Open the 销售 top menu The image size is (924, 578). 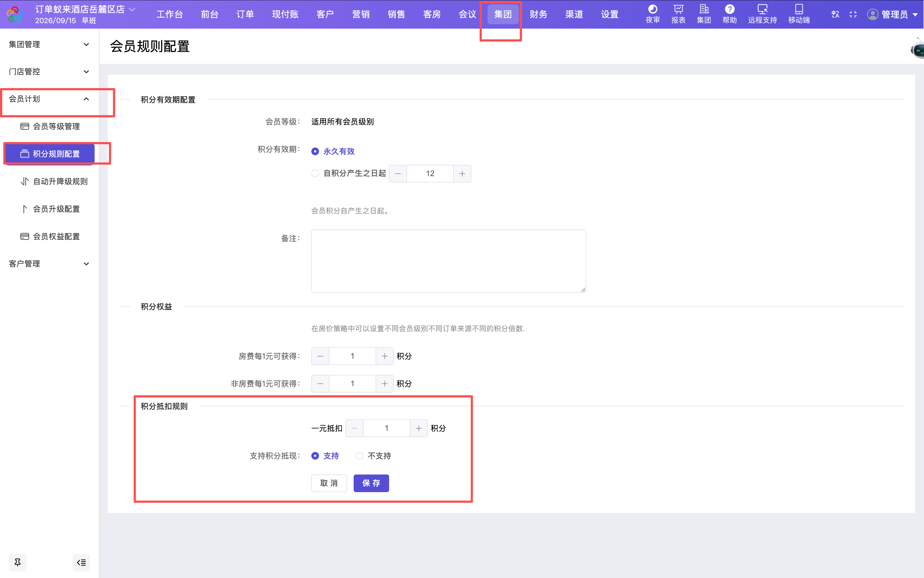tap(396, 15)
